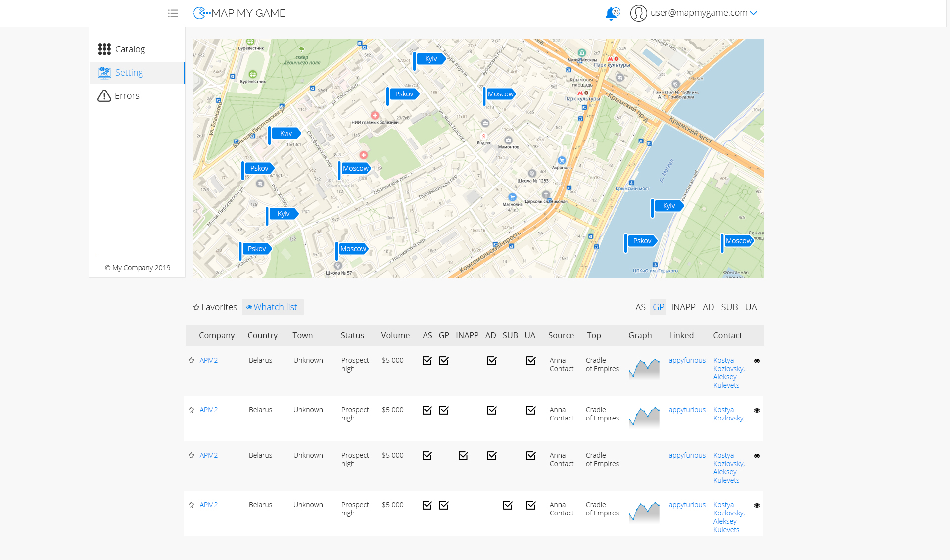Open appyfurious link in third row
Image resolution: width=950 pixels, height=560 pixels.
click(687, 455)
